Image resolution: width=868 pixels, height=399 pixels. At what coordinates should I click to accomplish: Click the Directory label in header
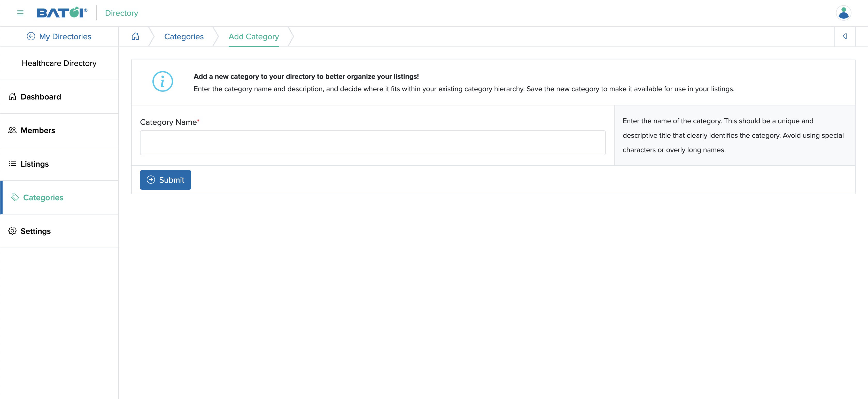(x=122, y=13)
